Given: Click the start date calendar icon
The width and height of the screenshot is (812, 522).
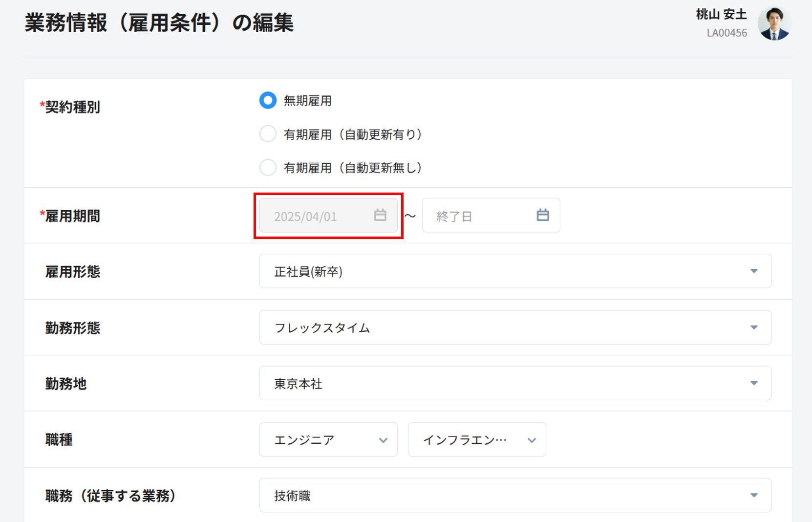Looking at the screenshot, I should pos(380,215).
